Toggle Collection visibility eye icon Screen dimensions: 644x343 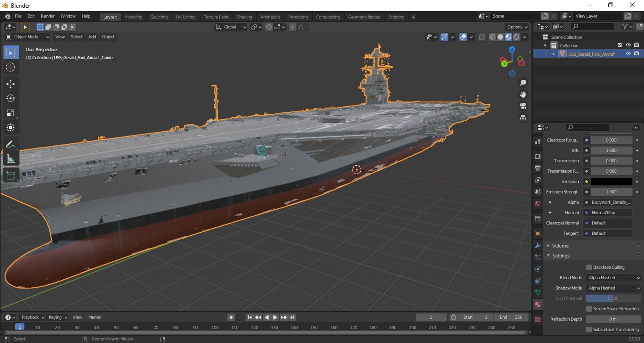pyautogui.click(x=628, y=45)
